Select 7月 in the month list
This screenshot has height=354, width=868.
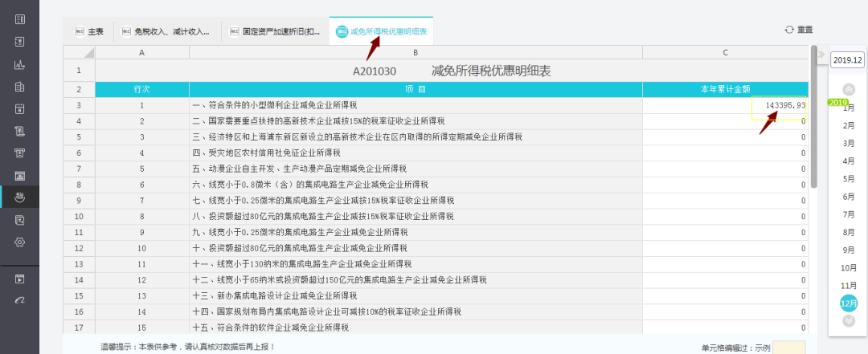tap(849, 214)
